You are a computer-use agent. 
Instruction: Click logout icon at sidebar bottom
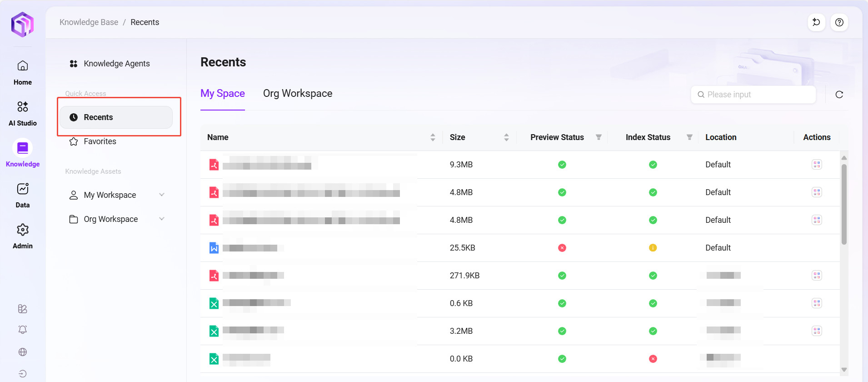click(23, 374)
